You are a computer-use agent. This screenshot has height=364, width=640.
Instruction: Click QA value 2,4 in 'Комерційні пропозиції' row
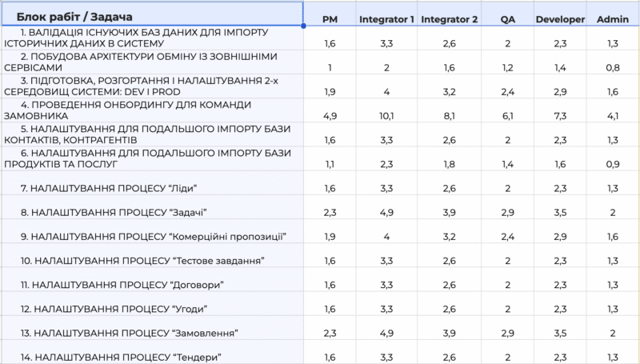coord(508,236)
